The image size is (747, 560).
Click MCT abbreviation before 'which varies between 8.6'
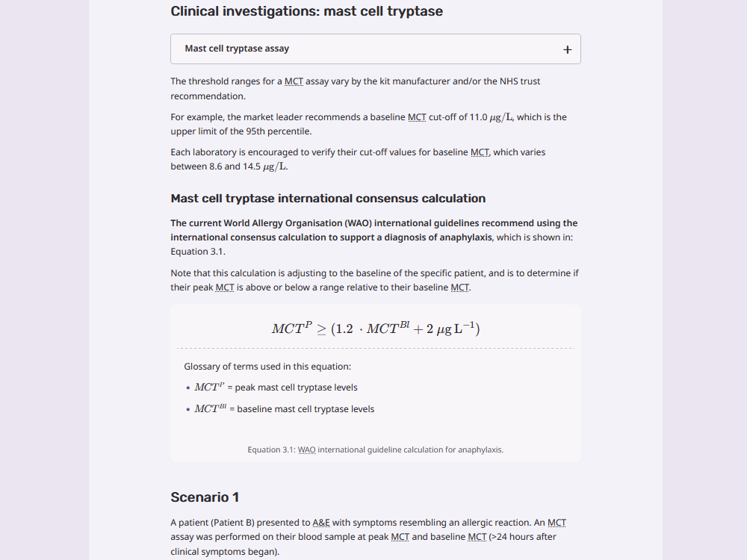[x=480, y=152]
